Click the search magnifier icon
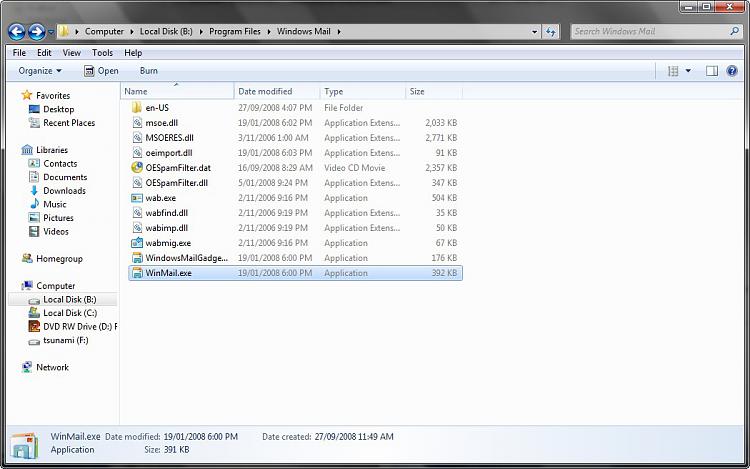 click(734, 31)
